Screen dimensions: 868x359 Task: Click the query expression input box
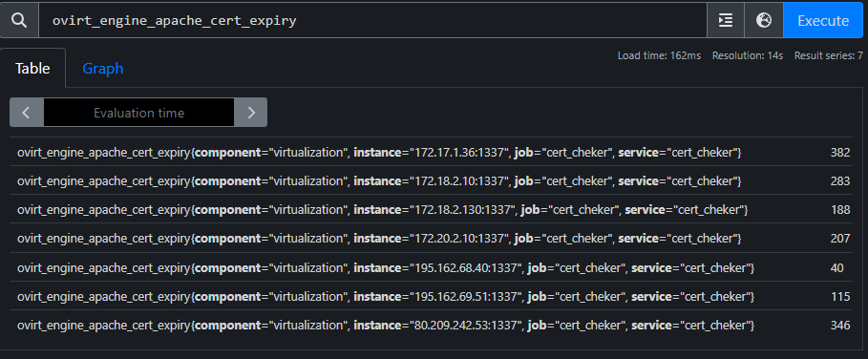372,20
